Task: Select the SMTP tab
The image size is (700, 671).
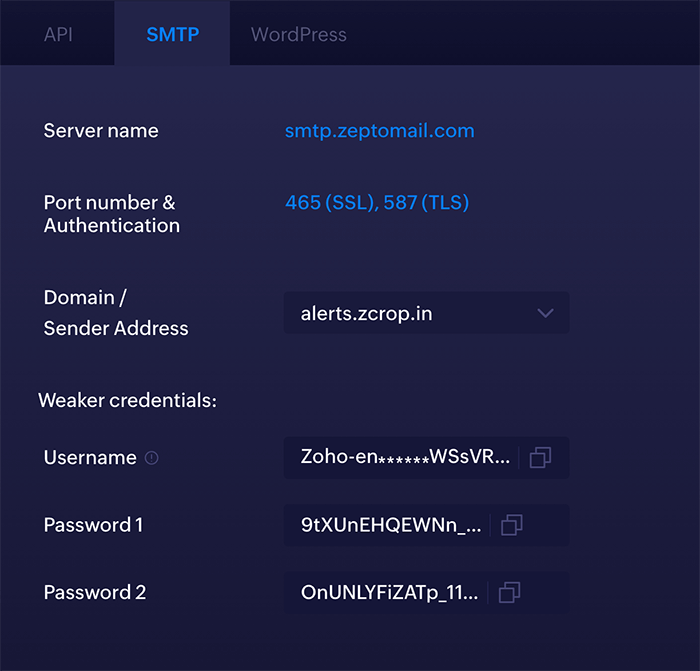Action: click(x=172, y=34)
